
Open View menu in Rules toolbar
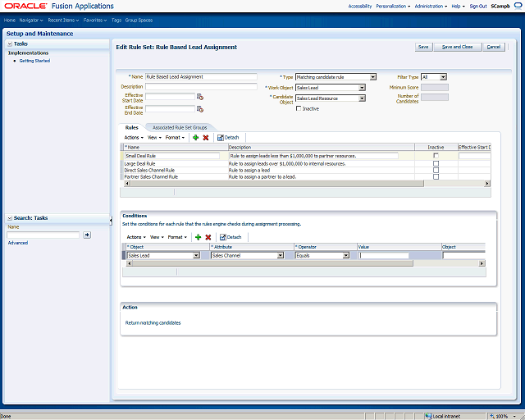(x=154, y=137)
